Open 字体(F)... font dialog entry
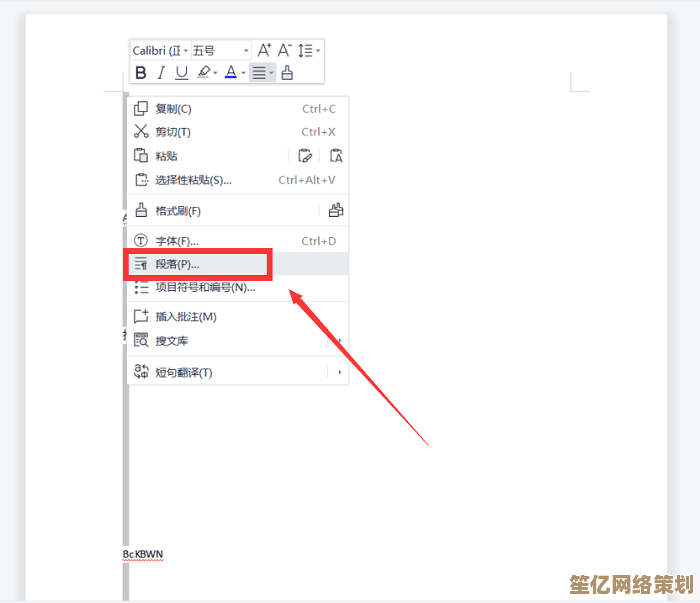700x603 pixels. (x=177, y=241)
